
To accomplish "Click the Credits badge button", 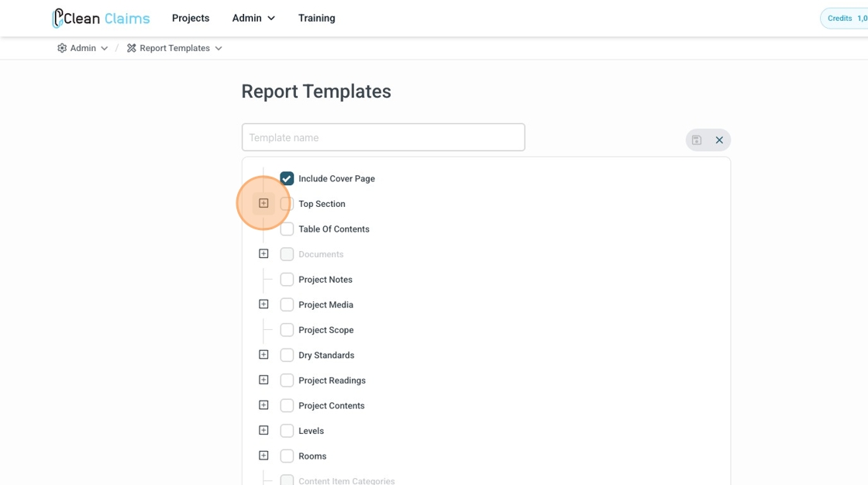I will click(x=845, y=18).
